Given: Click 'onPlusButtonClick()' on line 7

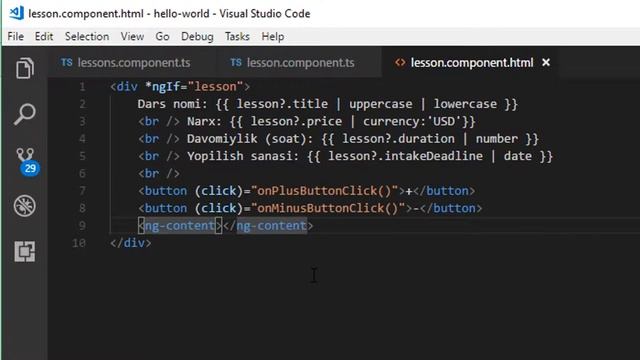Looking at the screenshot, I should click(x=324, y=191).
